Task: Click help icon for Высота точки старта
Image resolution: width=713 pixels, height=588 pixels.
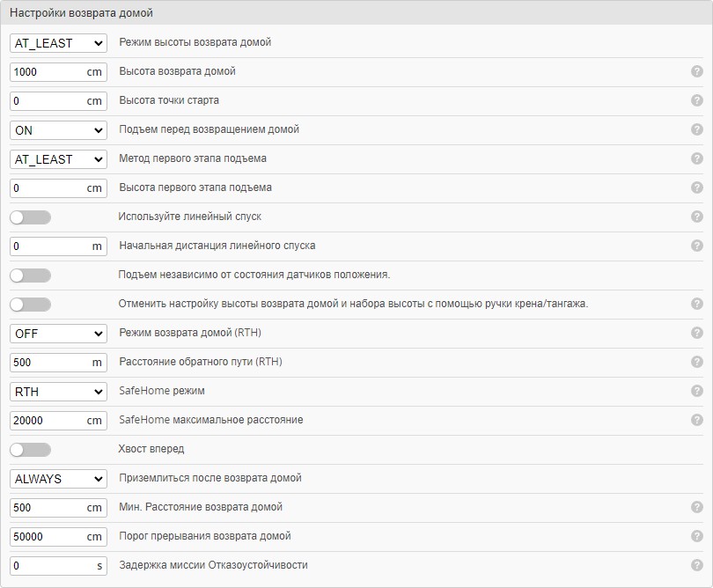Action: tap(697, 100)
